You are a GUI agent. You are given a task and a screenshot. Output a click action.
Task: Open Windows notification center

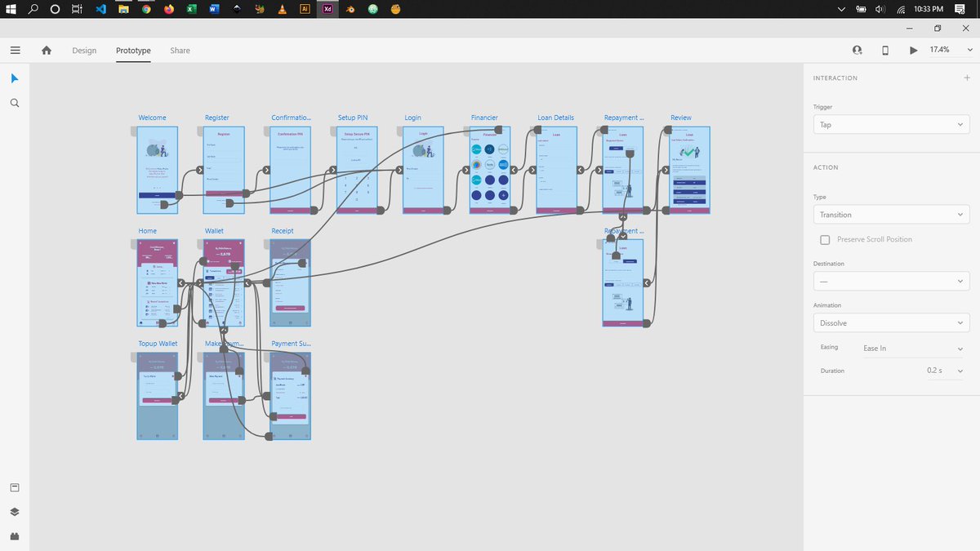click(x=960, y=9)
